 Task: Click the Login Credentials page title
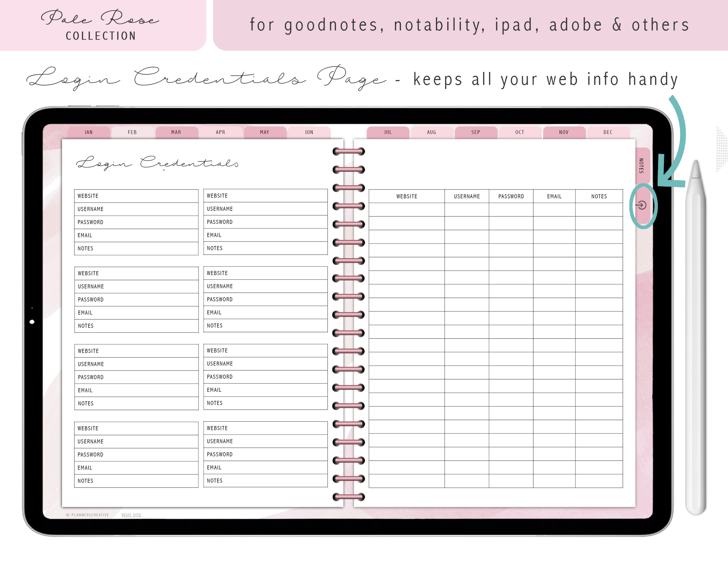[157, 163]
